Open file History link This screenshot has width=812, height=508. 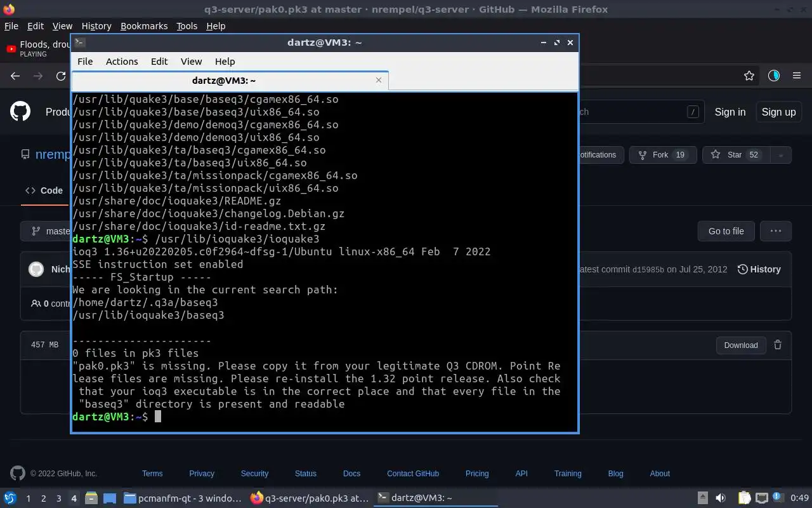tap(759, 269)
